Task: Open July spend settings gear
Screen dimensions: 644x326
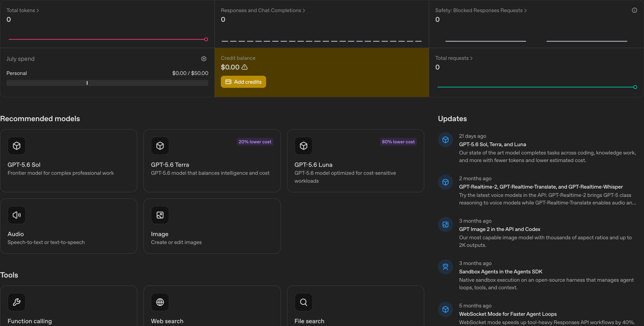Action: pos(204,59)
